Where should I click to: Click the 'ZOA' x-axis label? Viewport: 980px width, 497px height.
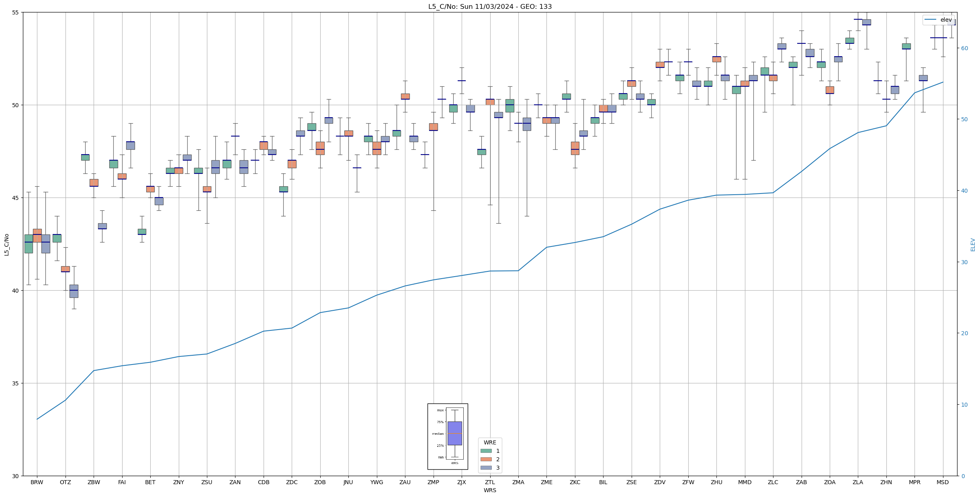coord(830,482)
